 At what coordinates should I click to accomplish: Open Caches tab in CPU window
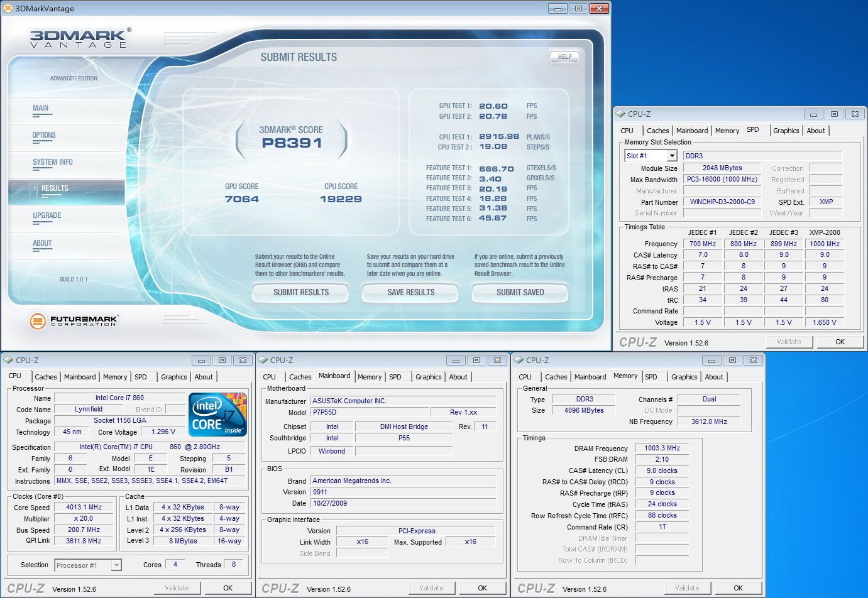tap(46, 377)
